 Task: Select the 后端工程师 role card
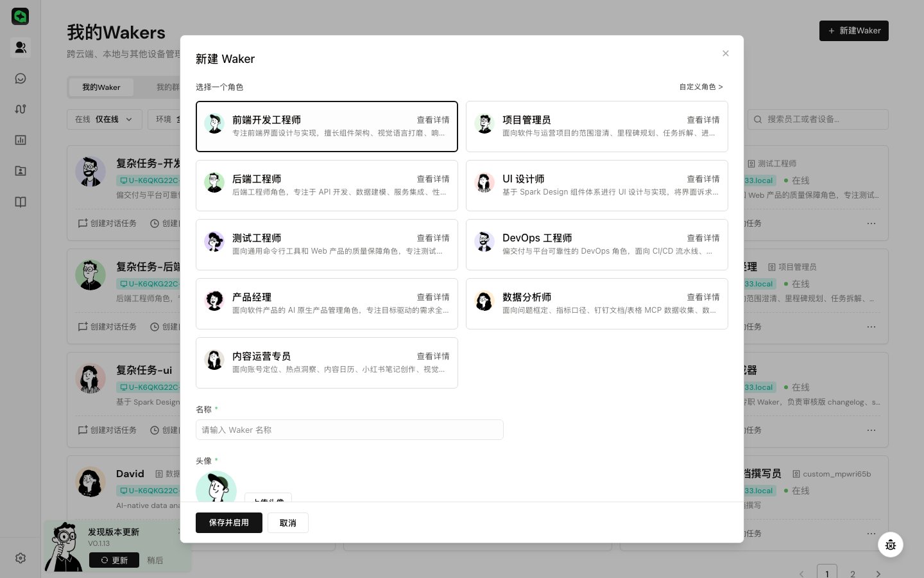coord(327,186)
